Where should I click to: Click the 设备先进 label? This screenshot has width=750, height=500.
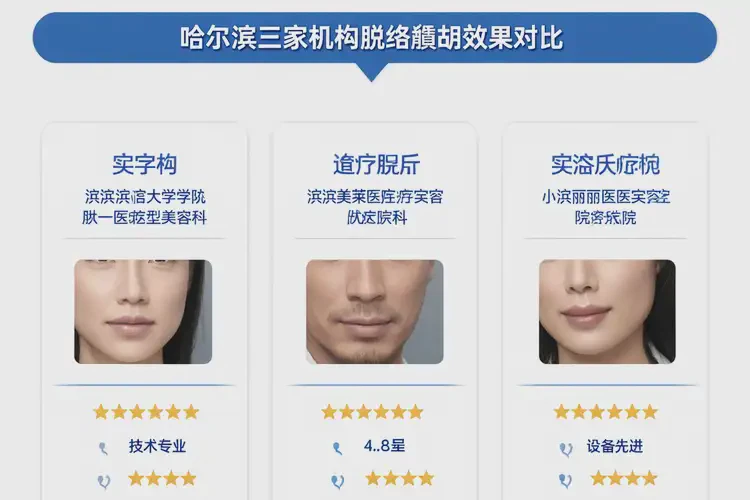click(615, 446)
